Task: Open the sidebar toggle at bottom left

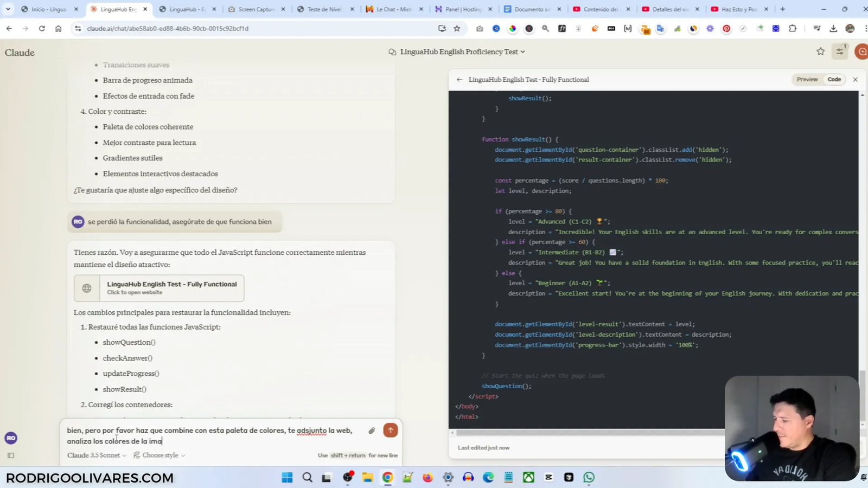Action: [10, 455]
